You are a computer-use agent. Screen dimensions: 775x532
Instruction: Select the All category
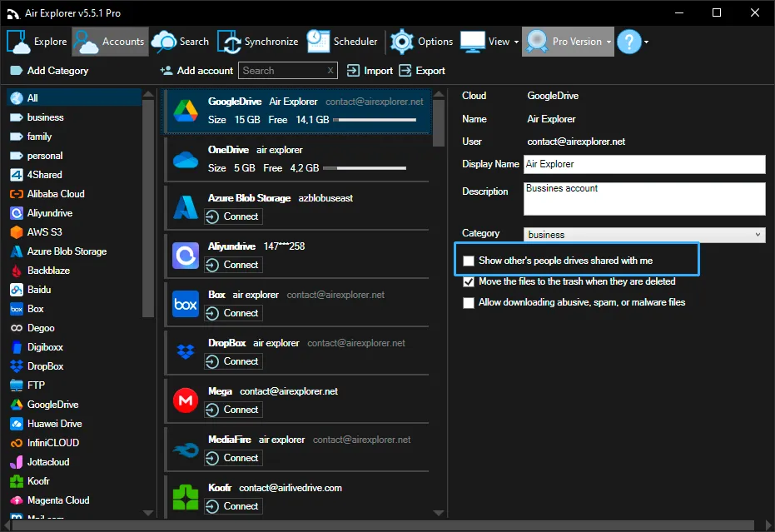[75, 98]
